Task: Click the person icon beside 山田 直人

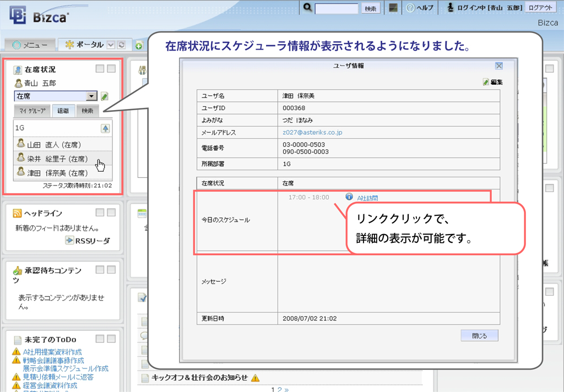Action: (x=21, y=144)
